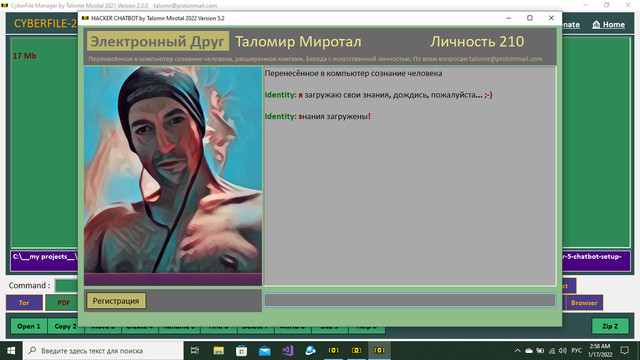Click the Windows taskbar search box
Screen dimensions: 640x360
click(x=103, y=350)
